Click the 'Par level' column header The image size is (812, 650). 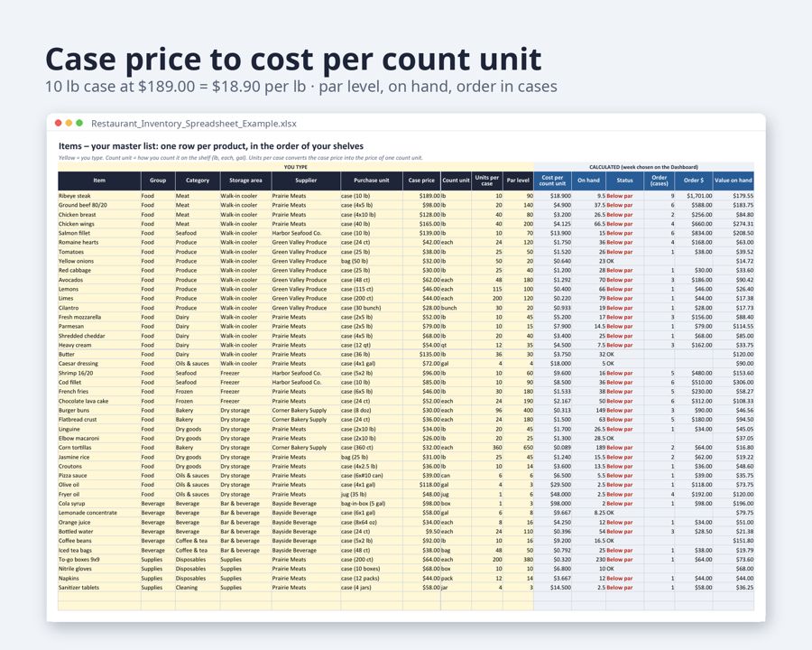518,181
